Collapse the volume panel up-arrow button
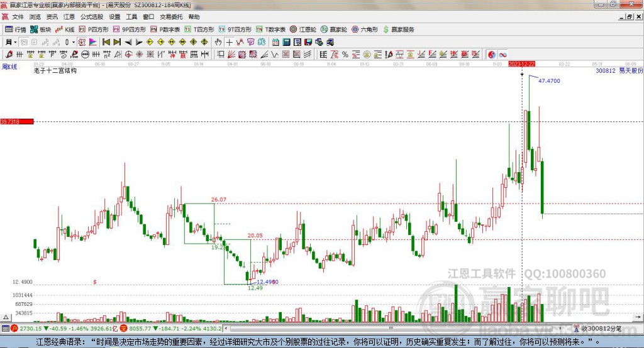Screen dimensions: 644x348 pos(6,317)
